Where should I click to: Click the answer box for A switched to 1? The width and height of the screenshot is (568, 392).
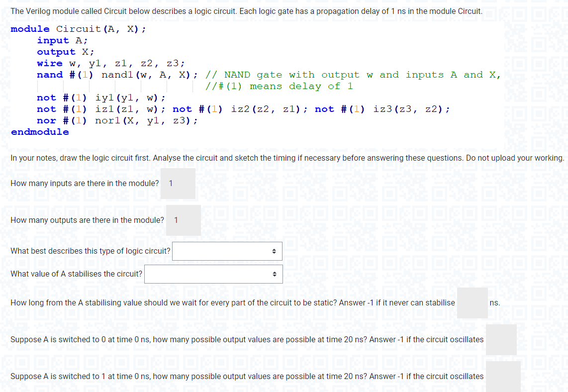click(503, 377)
